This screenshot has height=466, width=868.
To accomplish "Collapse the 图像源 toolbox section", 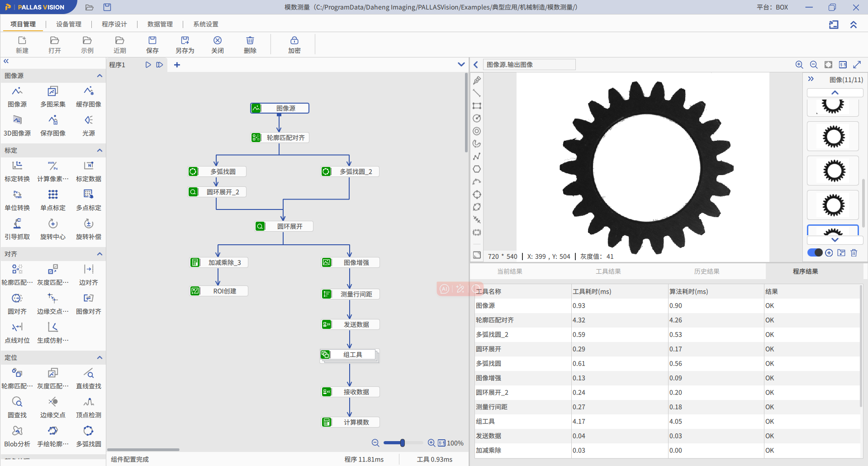I will tap(100, 76).
